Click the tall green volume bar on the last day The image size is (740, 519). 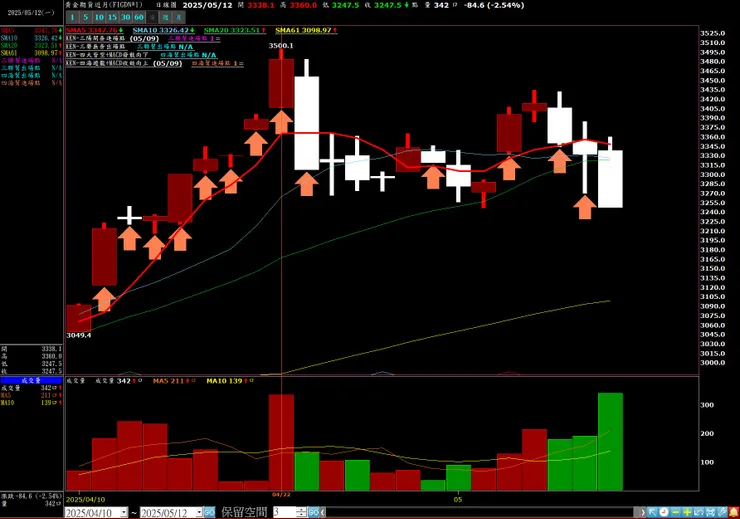coord(610,442)
